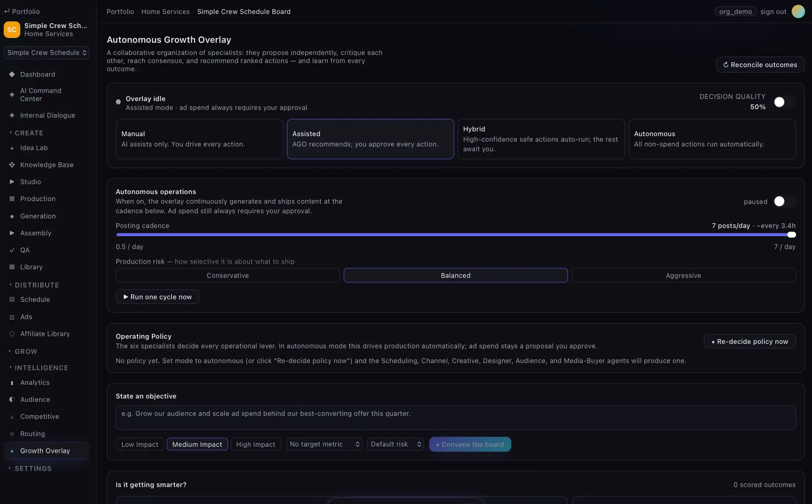The width and height of the screenshot is (812, 504).
Task: Click Run one cycle now
Action: (157, 297)
